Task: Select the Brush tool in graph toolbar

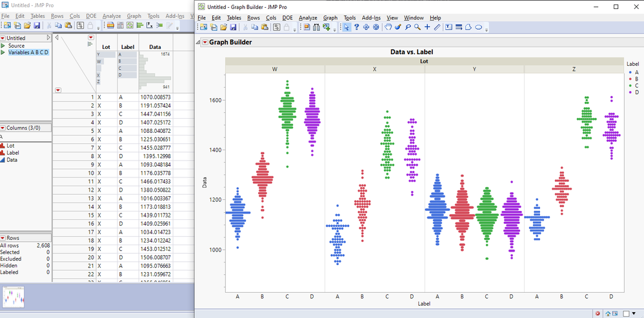Action: click(397, 27)
